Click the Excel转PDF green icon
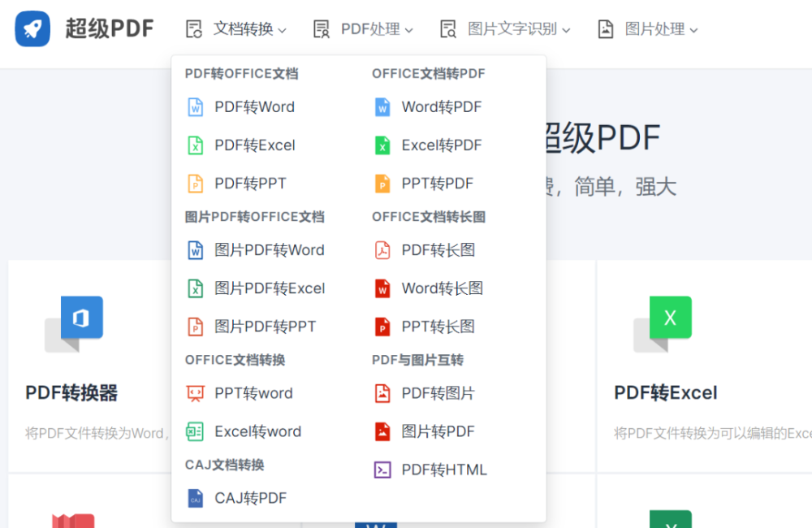 click(382, 145)
